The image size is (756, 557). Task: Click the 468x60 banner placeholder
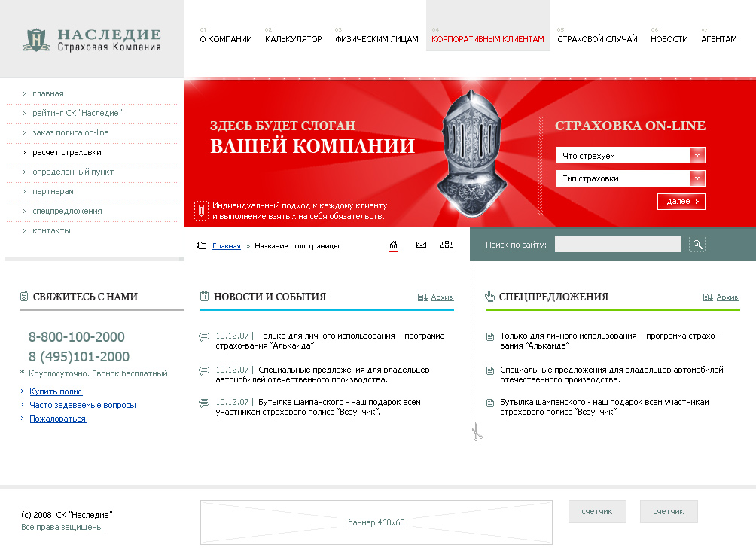click(x=376, y=522)
